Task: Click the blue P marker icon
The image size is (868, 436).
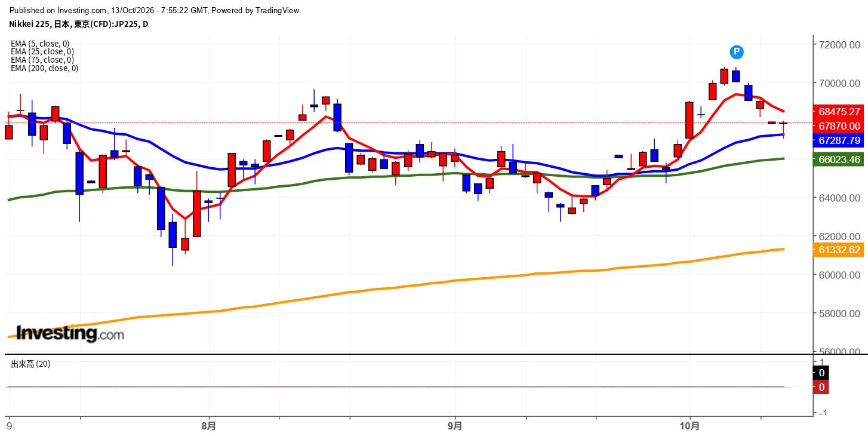Action: (737, 52)
